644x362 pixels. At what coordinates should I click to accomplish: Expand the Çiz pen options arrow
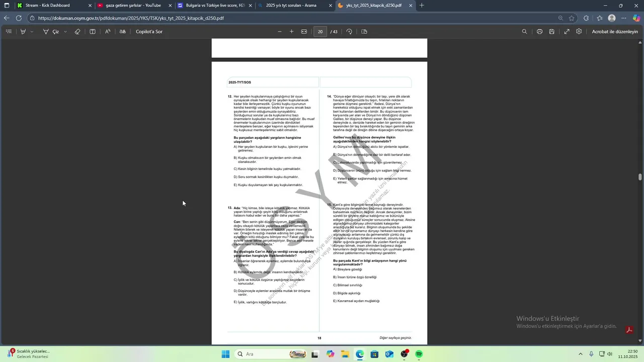coord(65,32)
